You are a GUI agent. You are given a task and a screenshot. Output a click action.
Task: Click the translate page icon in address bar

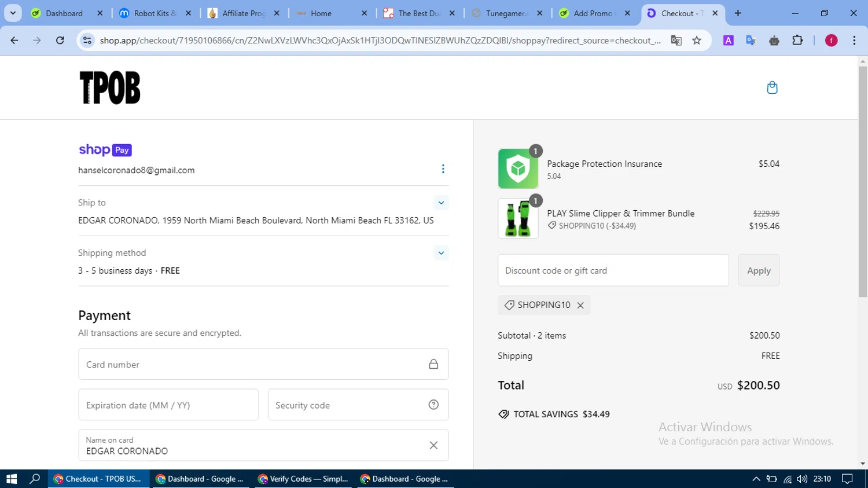point(676,40)
